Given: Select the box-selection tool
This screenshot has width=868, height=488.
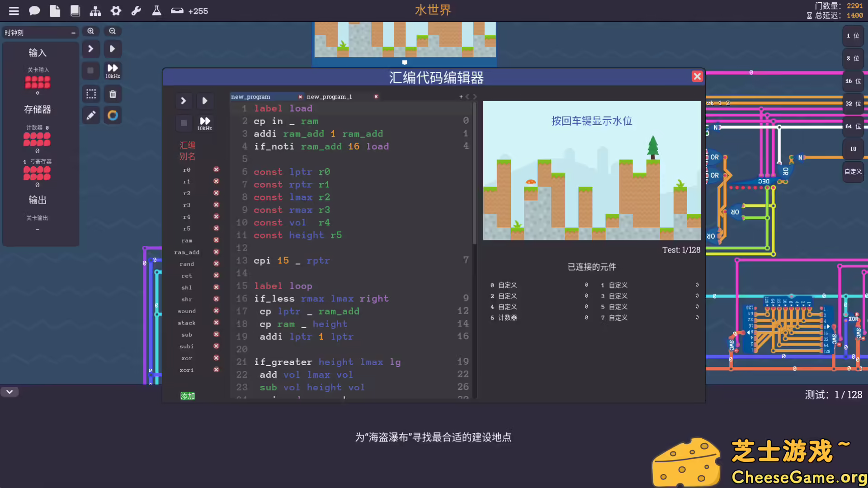Looking at the screenshot, I should click(91, 94).
